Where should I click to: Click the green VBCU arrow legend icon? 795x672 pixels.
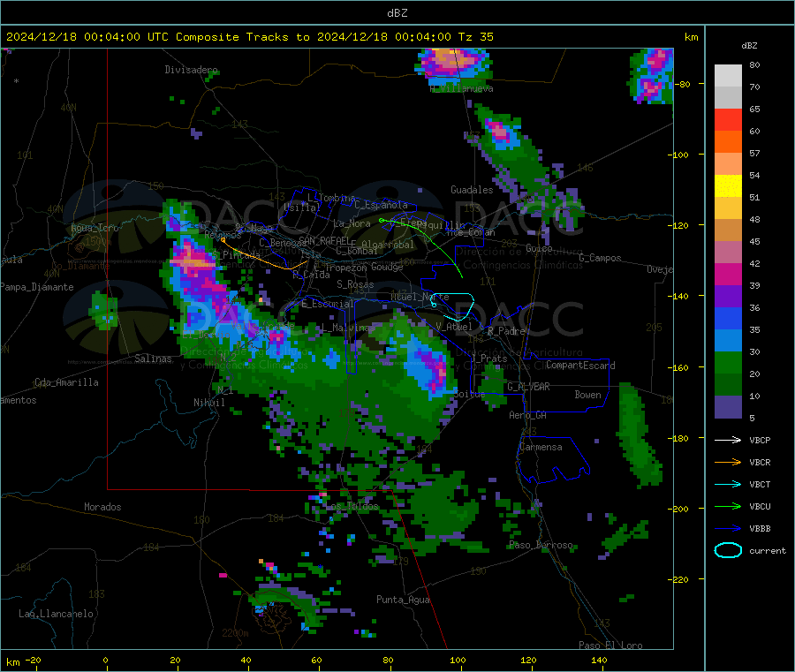728,506
